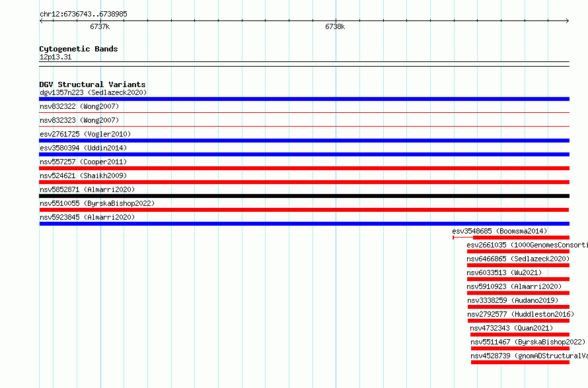Image resolution: width=588 pixels, height=388 pixels.
Task: Select the red bar under nsv6466865
Action: (518, 265)
